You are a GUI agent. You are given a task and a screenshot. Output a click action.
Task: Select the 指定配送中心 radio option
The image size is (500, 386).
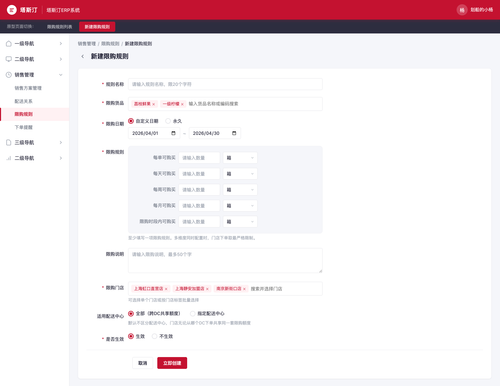pos(192,314)
